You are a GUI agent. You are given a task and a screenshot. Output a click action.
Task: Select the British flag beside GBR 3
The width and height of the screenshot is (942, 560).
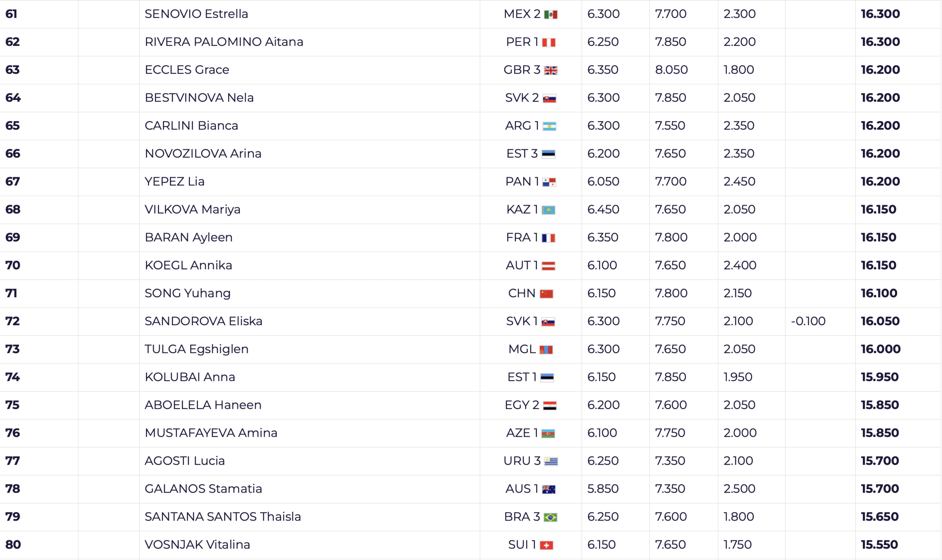point(551,71)
